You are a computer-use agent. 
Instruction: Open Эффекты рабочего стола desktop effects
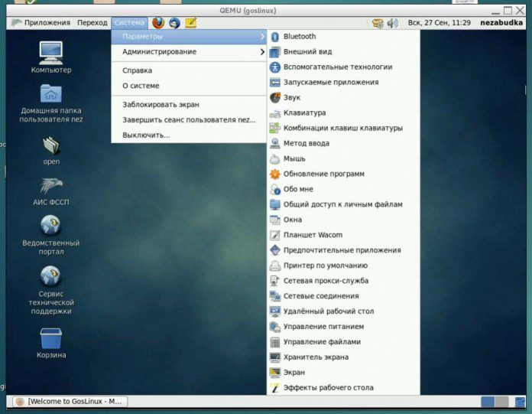[x=343, y=387]
